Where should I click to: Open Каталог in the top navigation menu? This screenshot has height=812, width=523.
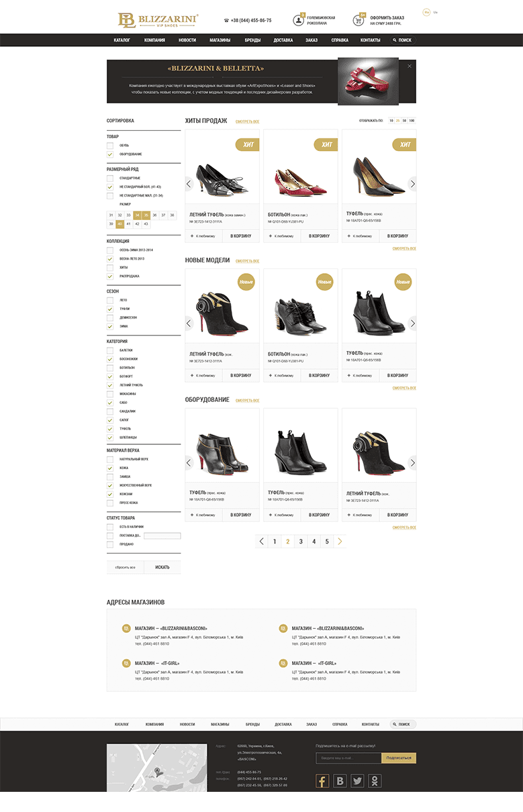click(122, 40)
